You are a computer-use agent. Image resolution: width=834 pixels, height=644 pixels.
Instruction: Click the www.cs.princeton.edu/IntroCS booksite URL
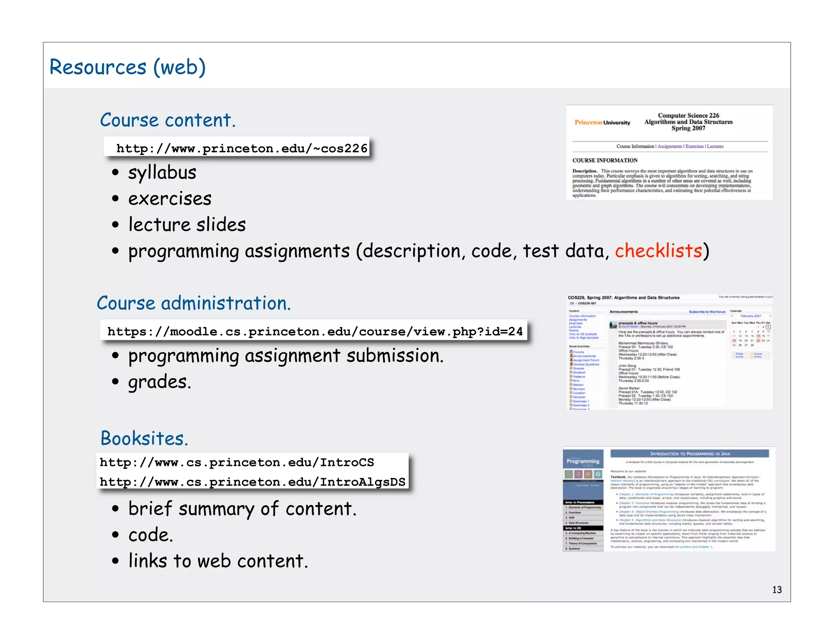pos(237,462)
